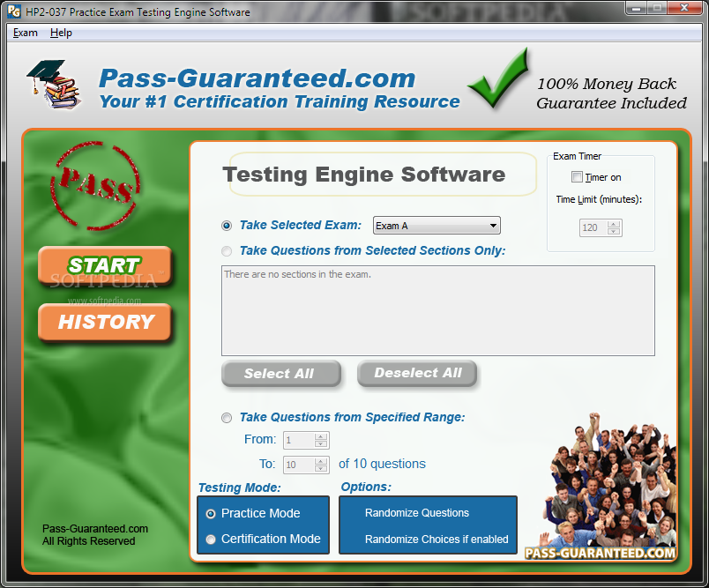Screen dimensions: 709x588
Task: Click the Testing Engine Software heading
Action: [x=364, y=175]
